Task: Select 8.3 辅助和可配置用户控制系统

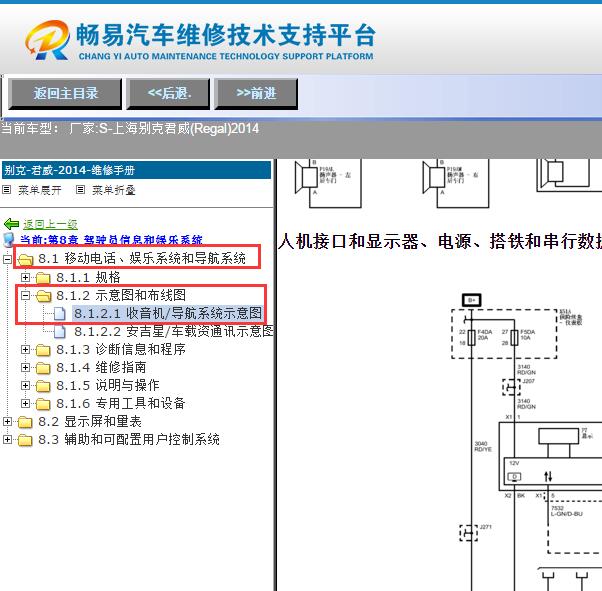Action: pyautogui.click(x=129, y=439)
